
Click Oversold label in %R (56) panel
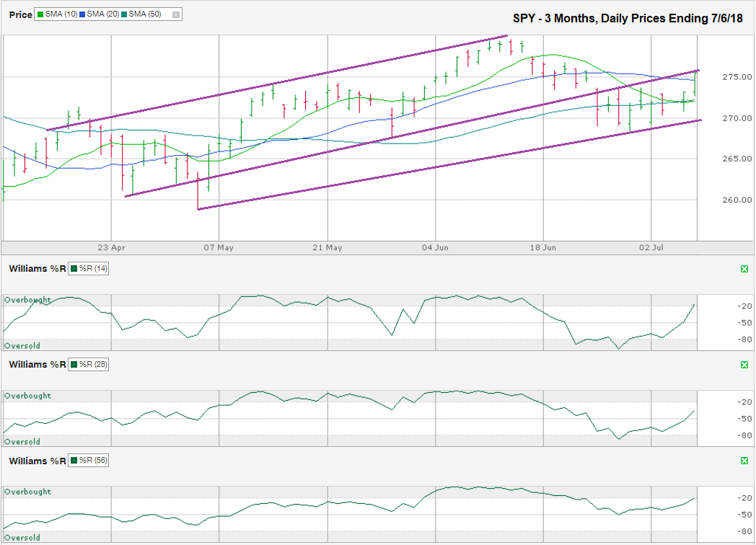22,537
